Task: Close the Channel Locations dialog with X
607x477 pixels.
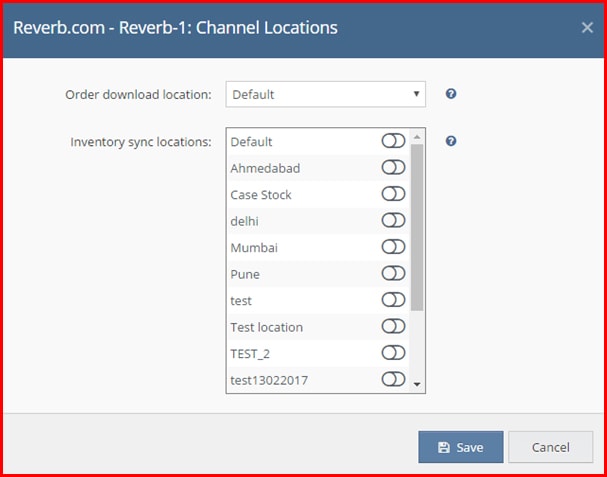Action: pos(587,28)
